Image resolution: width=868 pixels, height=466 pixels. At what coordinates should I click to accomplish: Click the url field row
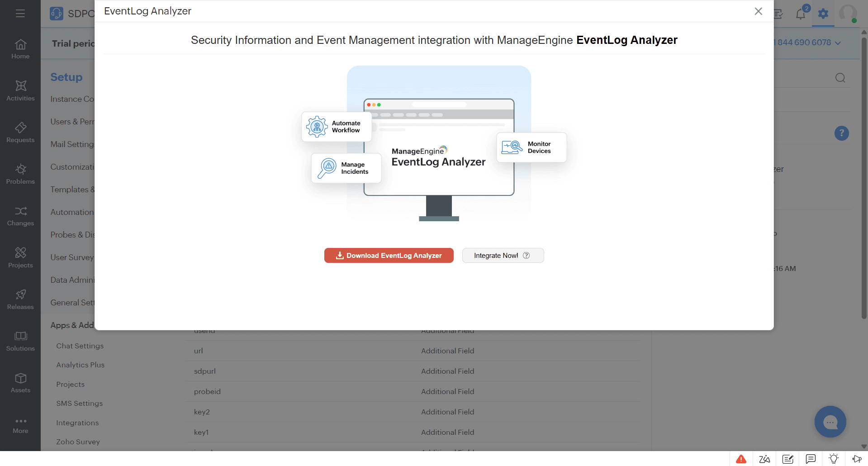pyautogui.click(x=413, y=351)
